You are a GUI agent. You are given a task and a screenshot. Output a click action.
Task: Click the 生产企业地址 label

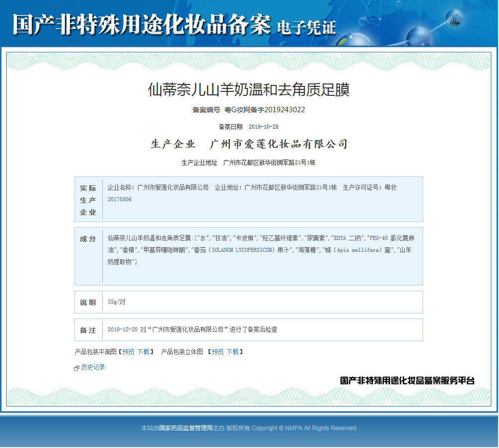coord(199,163)
